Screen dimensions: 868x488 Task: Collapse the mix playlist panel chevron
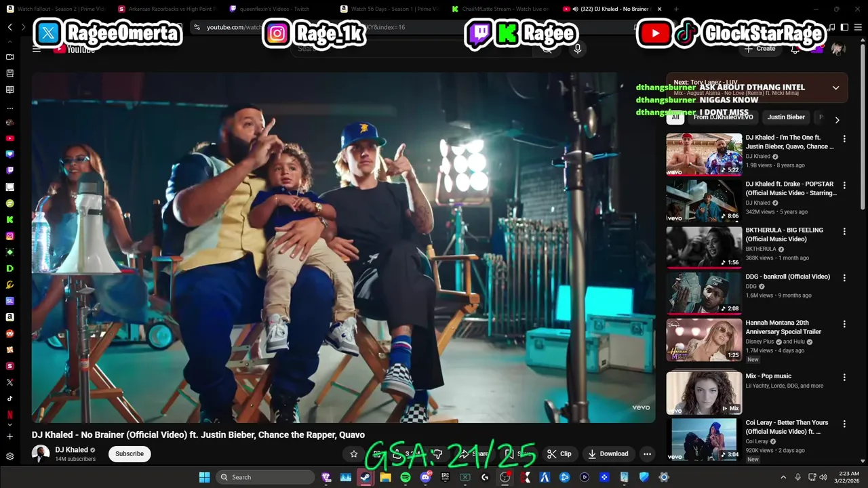(x=835, y=87)
